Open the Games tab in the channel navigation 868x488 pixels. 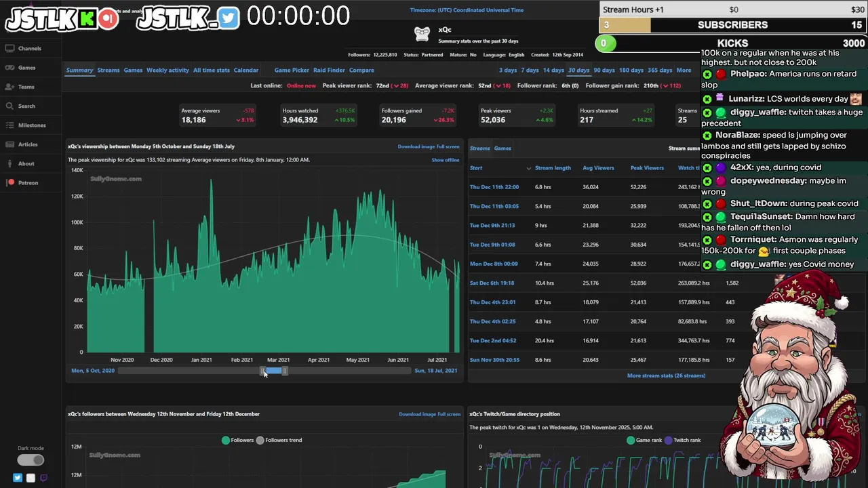click(133, 70)
